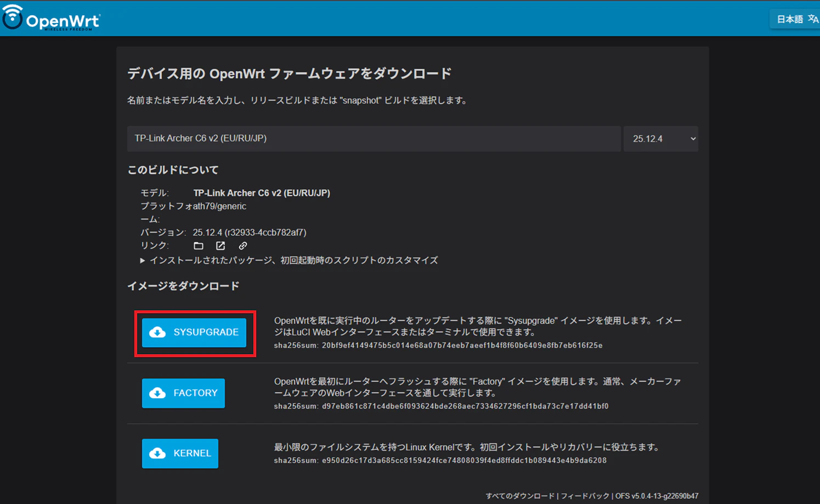Click the platform value ath79/generic
The width and height of the screenshot is (820, 504).
[219, 206]
